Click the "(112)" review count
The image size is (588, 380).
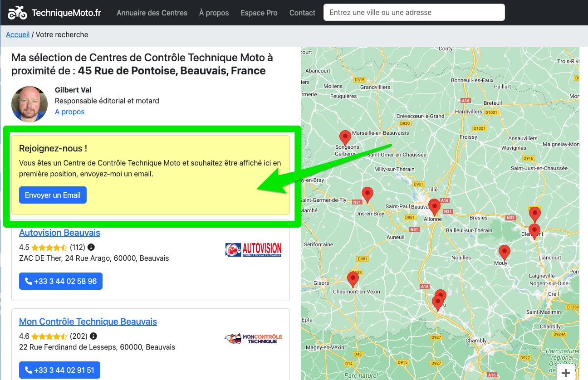[78, 247]
